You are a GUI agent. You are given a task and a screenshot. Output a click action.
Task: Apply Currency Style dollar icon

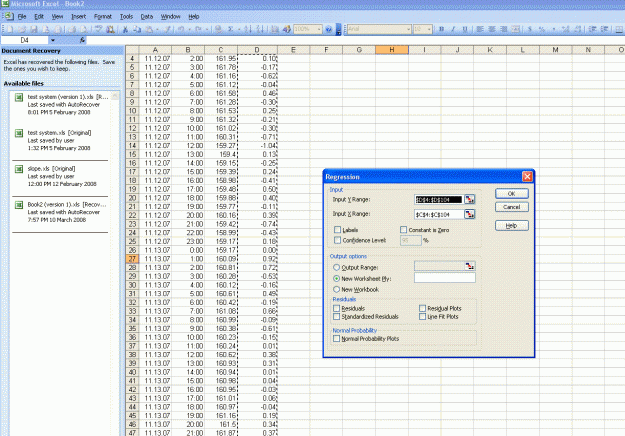click(x=530, y=29)
